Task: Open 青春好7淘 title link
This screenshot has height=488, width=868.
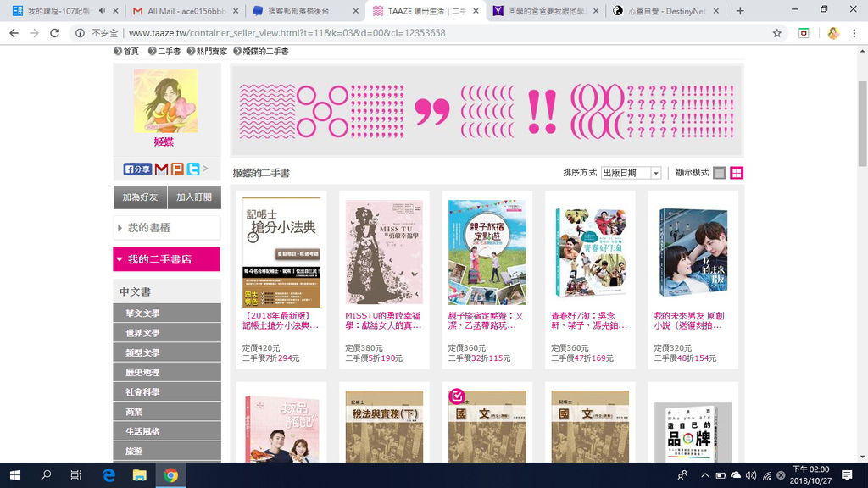Action: tap(589, 321)
